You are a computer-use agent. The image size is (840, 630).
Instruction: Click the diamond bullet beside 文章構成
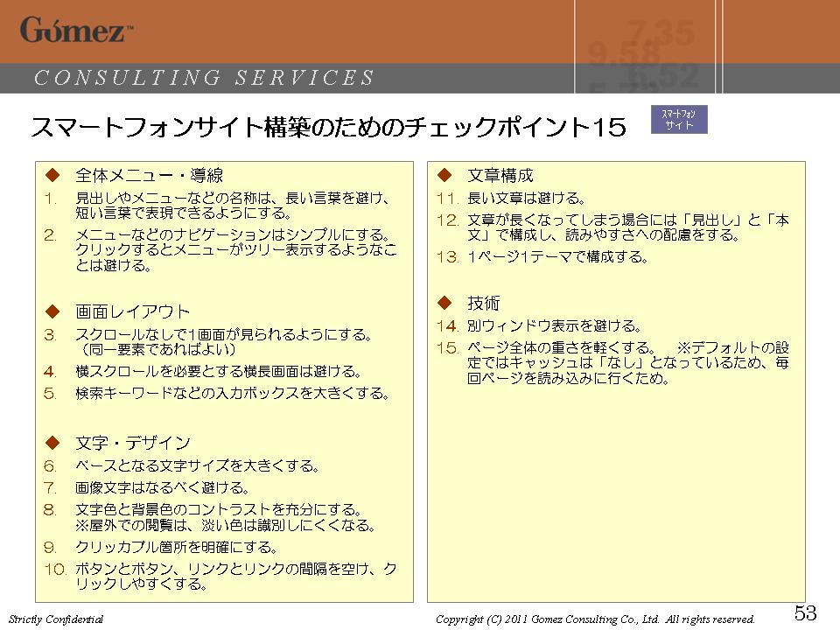point(444,175)
